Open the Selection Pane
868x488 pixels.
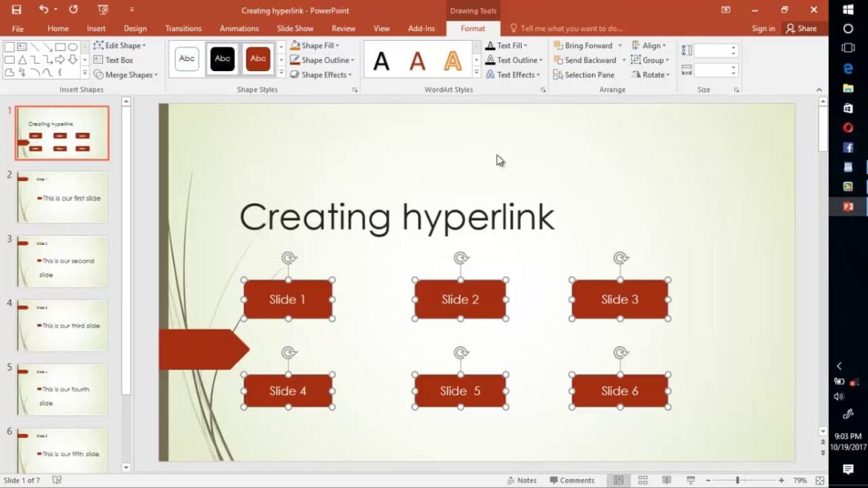click(x=583, y=75)
